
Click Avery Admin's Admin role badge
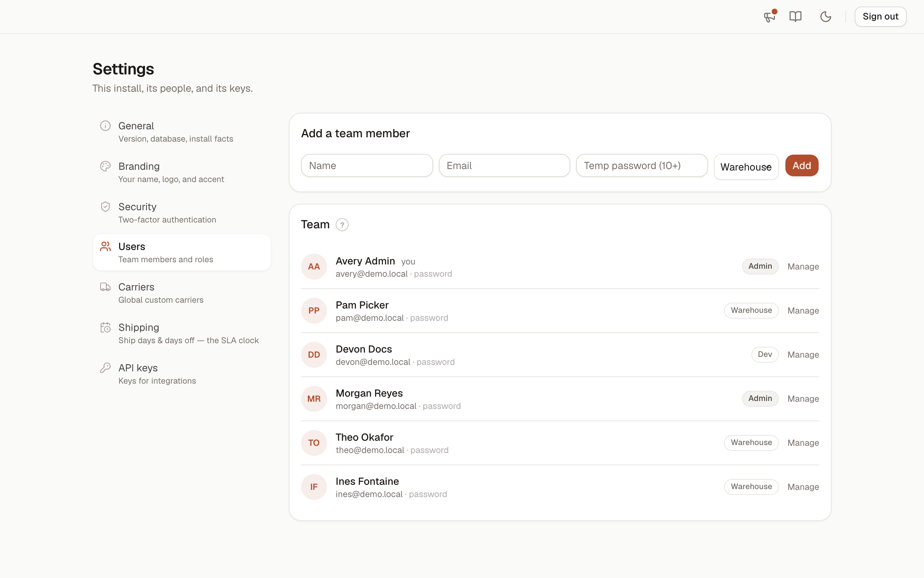(x=760, y=267)
